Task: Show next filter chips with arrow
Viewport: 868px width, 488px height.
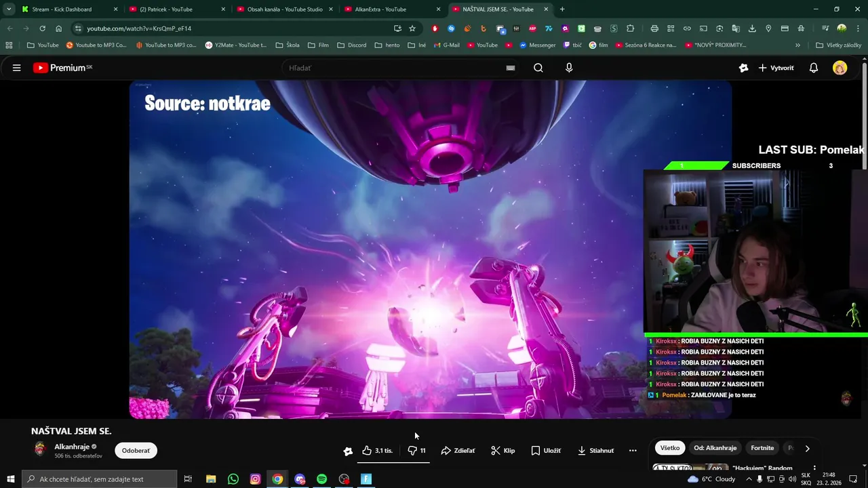Action: click(807, 448)
